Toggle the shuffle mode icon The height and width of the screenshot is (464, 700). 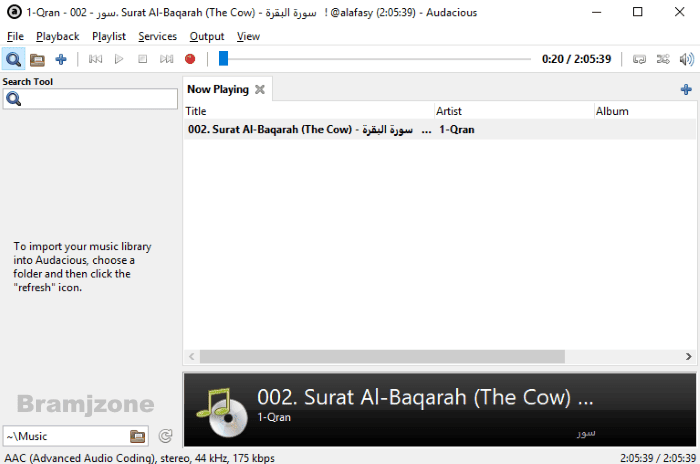tap(663, 59)
